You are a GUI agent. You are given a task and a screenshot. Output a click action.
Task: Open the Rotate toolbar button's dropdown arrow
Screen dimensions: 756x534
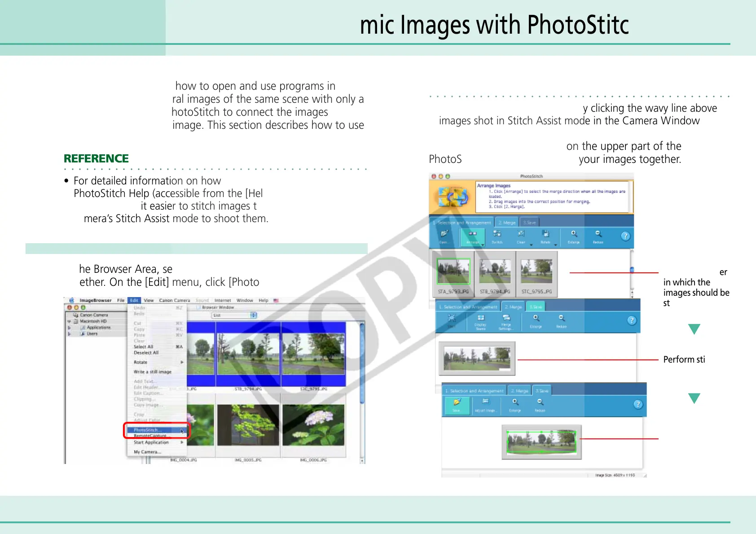(x=556, y=245)
